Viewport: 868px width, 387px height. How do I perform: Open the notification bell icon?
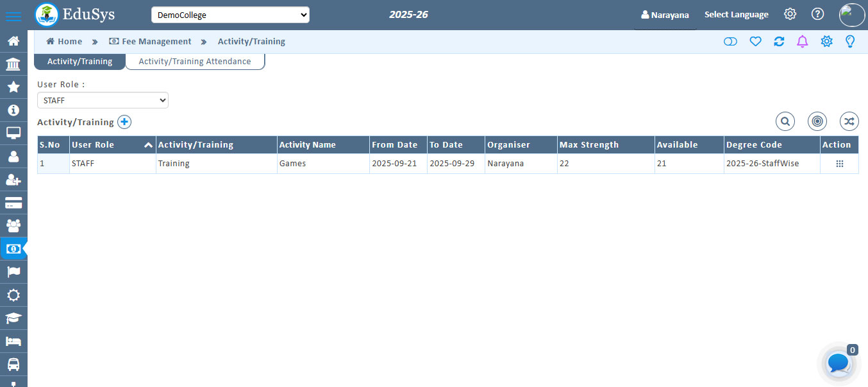pyautogui.click(x=802, y=42)
